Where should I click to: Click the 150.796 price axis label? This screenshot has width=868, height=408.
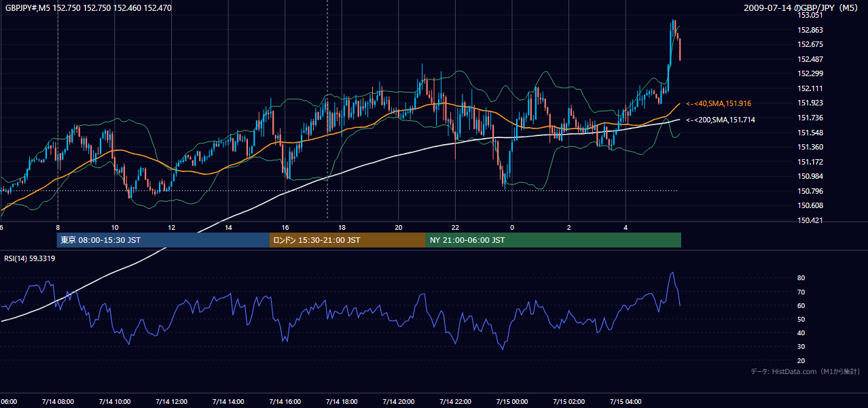click(x=810, y=191)
